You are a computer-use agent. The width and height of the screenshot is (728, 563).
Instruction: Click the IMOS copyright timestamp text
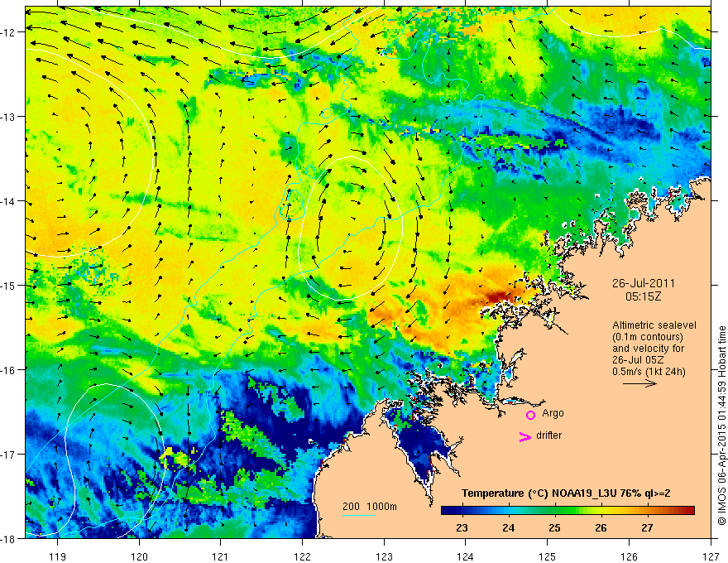(721, 426)
